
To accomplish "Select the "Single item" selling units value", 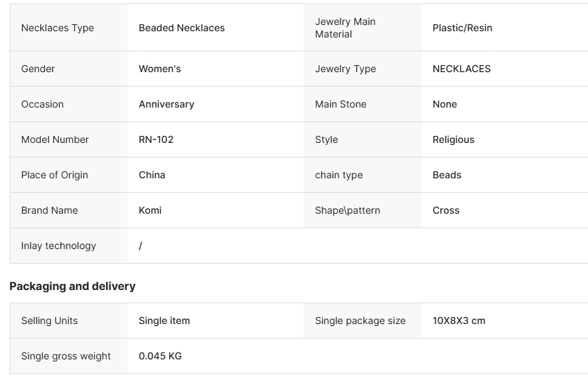I will pyautogui.click(x=164, y=321).
